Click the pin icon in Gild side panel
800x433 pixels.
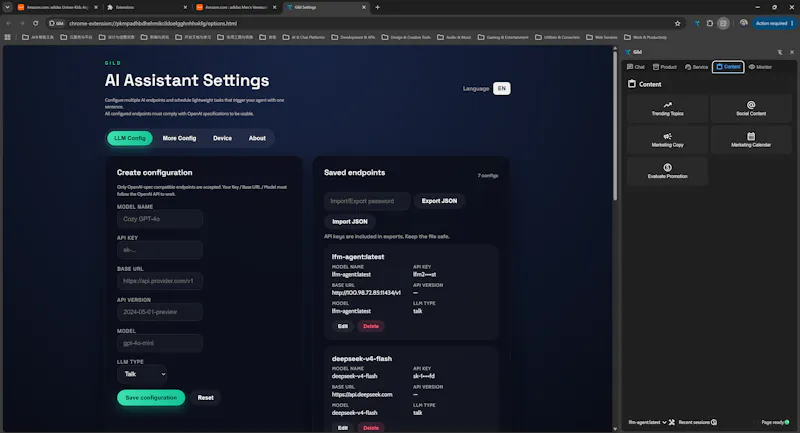[x=780, y=52]
